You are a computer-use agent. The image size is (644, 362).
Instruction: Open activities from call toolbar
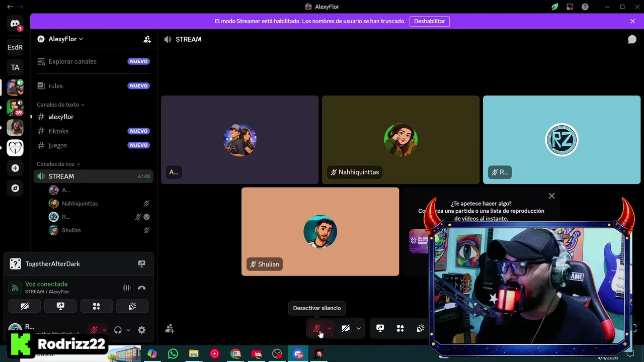400,328
